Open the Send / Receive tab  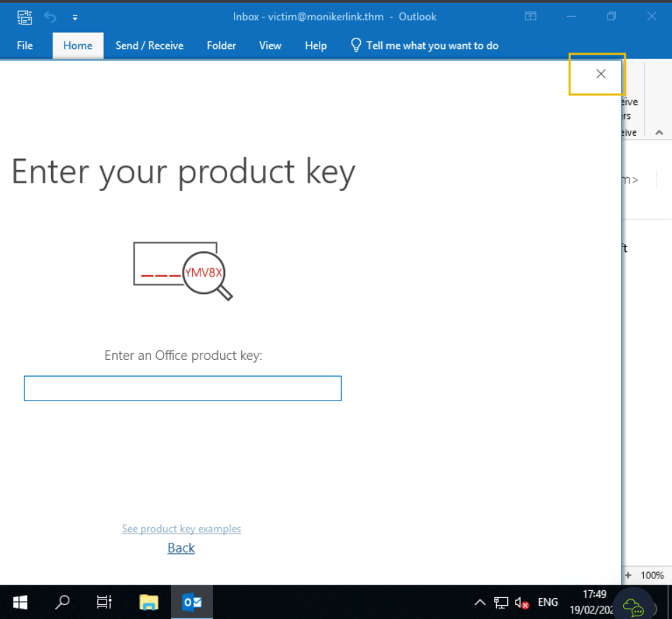(x=149, y=46)
